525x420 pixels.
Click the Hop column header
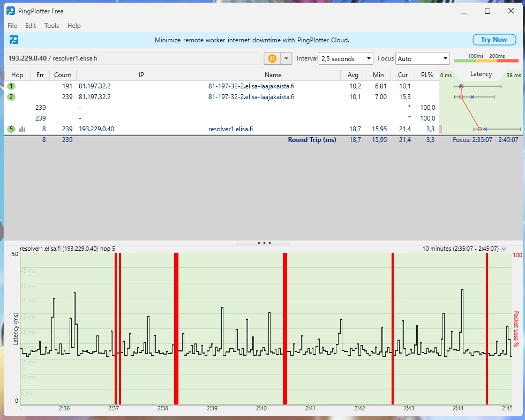17,75
